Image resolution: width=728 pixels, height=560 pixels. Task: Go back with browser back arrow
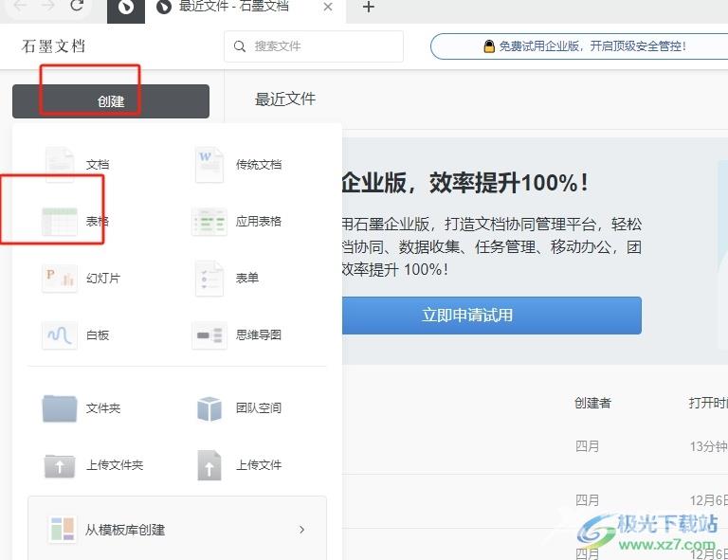(20, 6)
